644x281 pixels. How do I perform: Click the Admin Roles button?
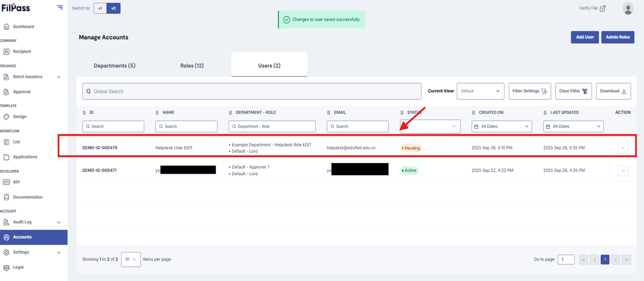617,37
